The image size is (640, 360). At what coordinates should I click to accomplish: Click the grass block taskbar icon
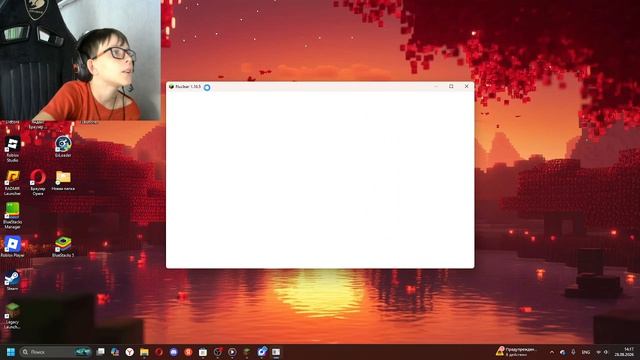pos(247,352)
